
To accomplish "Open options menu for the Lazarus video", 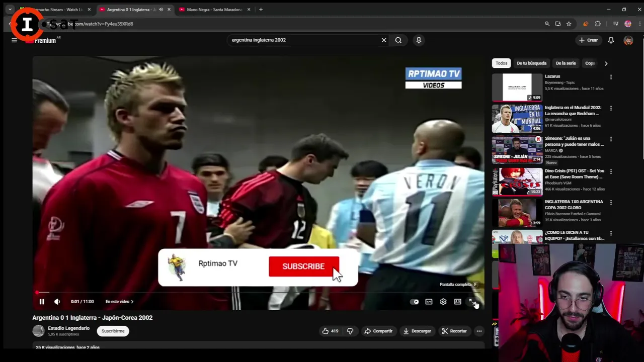I will pos(611,77).
